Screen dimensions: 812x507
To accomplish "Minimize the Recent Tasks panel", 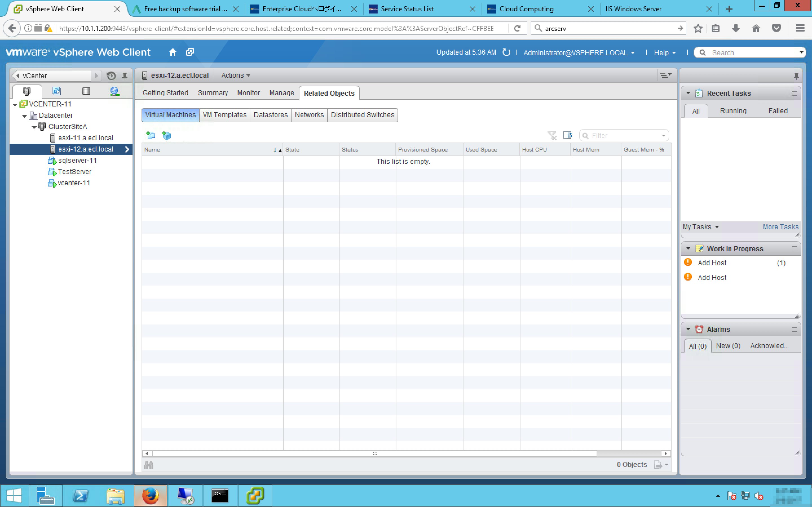I will click(794, 93).
